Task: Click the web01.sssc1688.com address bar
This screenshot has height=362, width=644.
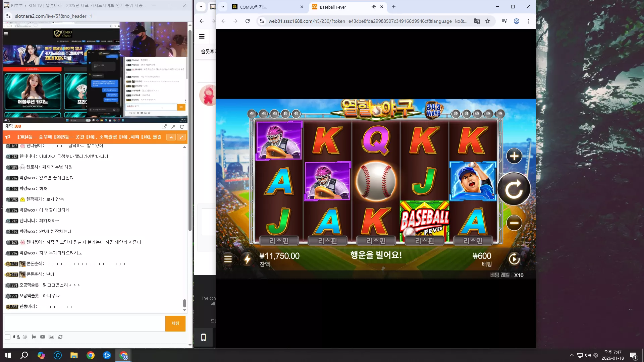Action: (x=368, y=21)
